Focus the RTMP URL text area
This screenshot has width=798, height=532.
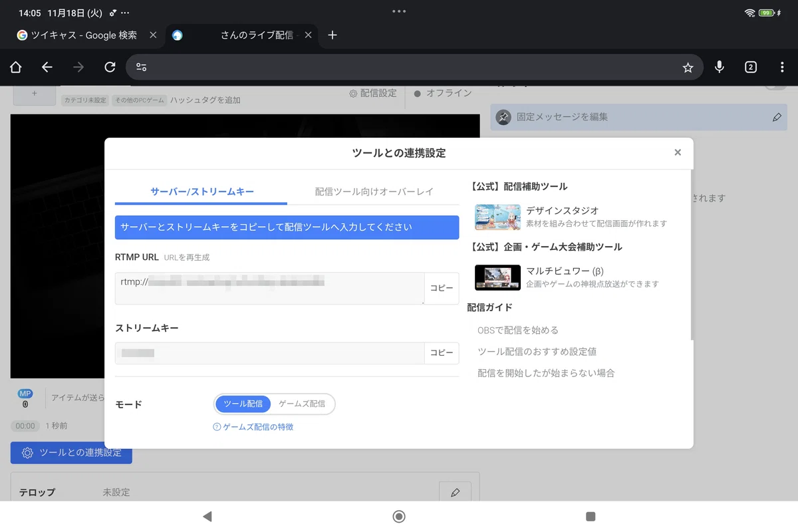pos(269,288)
